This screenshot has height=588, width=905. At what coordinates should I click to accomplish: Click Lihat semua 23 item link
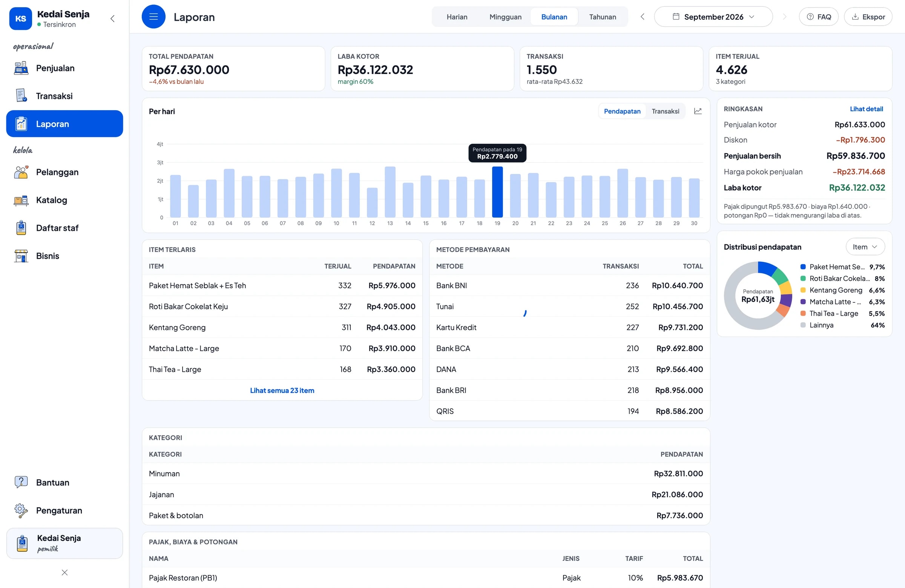click(282, 390)
